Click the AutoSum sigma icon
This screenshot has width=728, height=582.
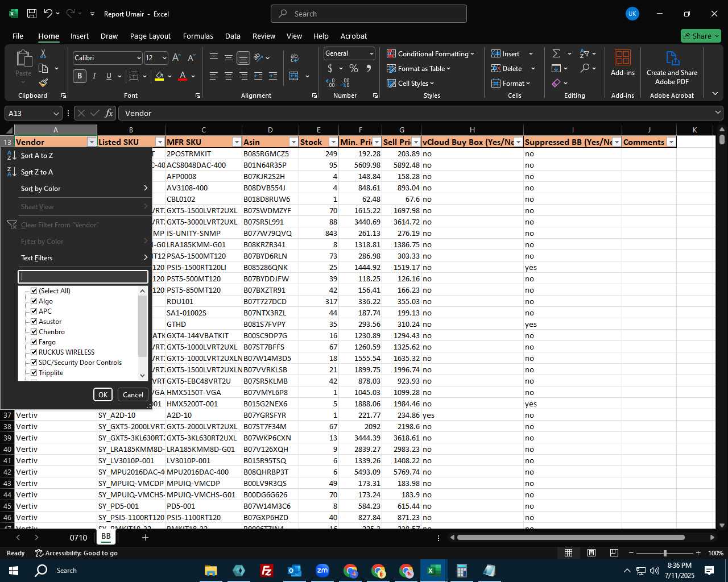[556, 53]
